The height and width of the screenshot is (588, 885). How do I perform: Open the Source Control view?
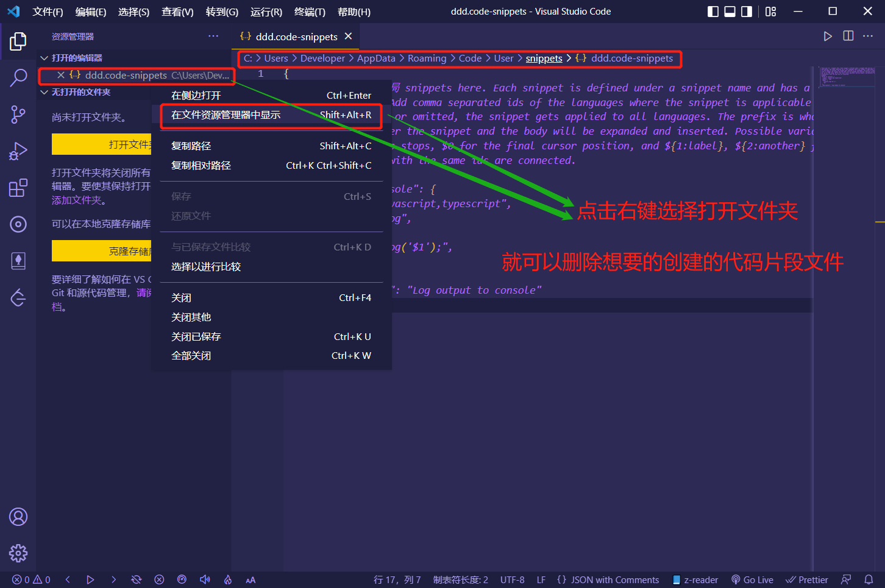18,114
